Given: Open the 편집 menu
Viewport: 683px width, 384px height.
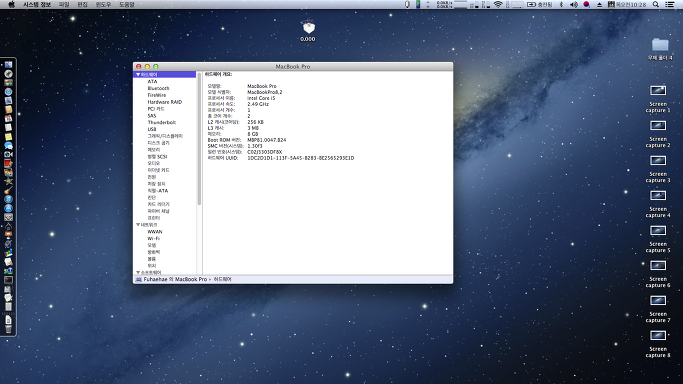Looking at the screenshot, I should tap(82, 4).
